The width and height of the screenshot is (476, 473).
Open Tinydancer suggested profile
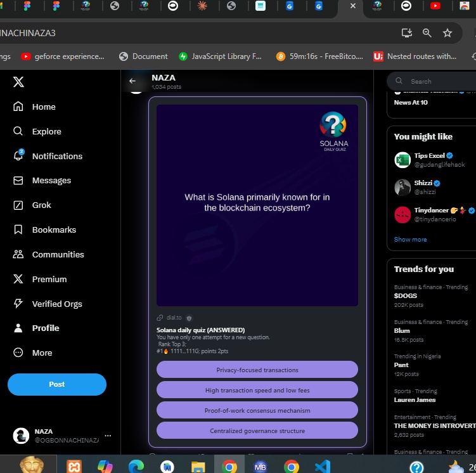pyautogui.click(x=435, y=215)
